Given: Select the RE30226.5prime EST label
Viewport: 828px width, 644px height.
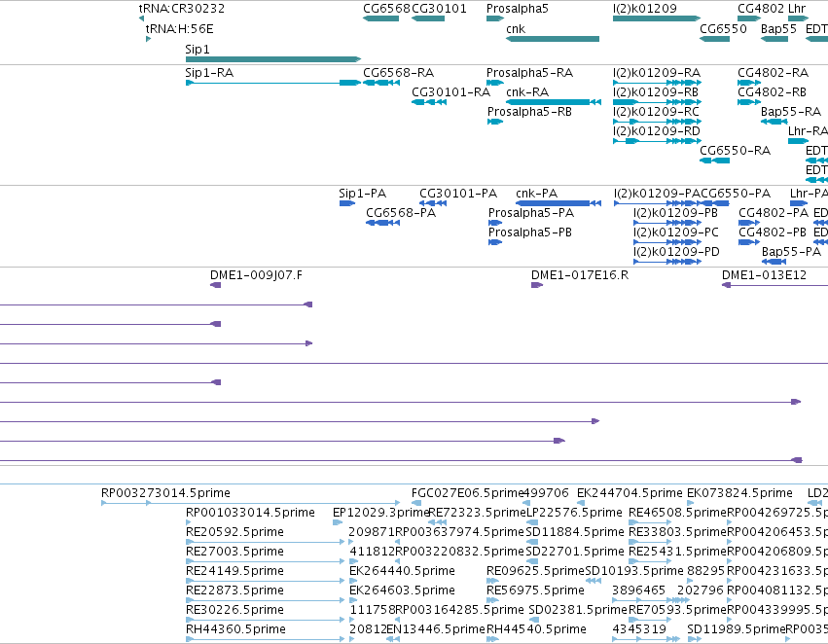Looking at the screenshot, I should pyautogui.click(x=235, y=610).
